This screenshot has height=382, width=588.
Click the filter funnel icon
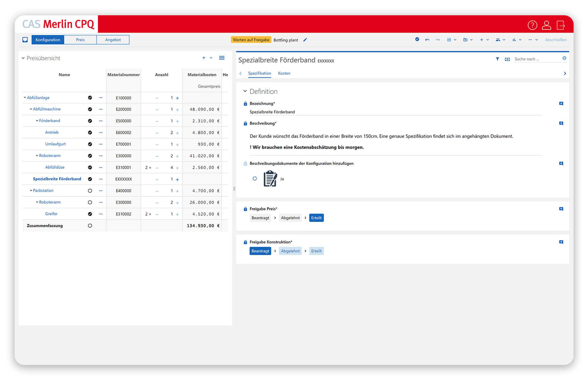tap(497, 59)
